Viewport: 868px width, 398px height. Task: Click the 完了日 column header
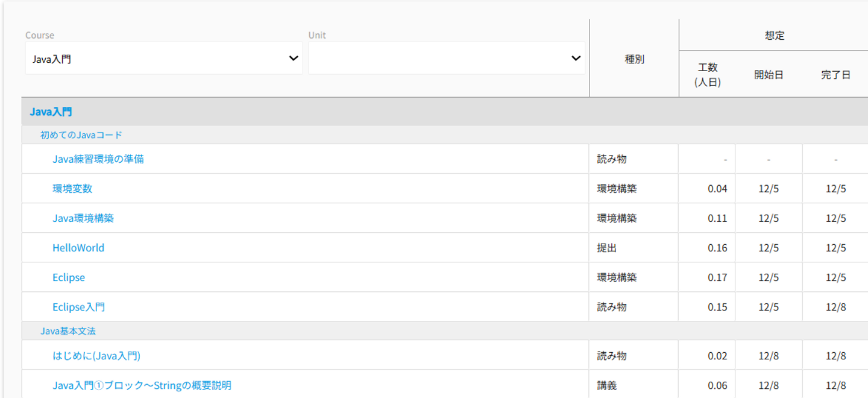[835, 75]
